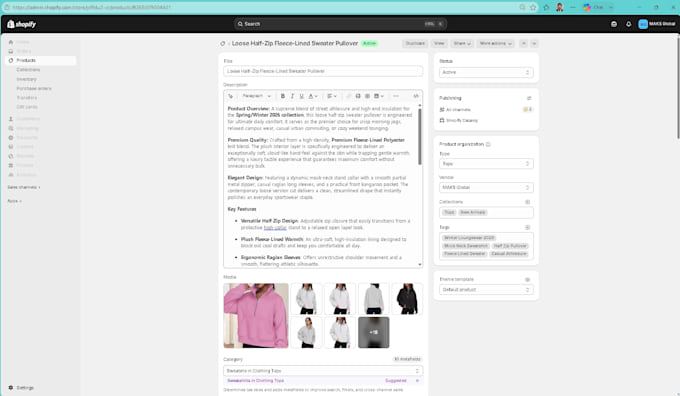Open the Status Active dropdown
680x396 pixels.
[x=486, y=72]
